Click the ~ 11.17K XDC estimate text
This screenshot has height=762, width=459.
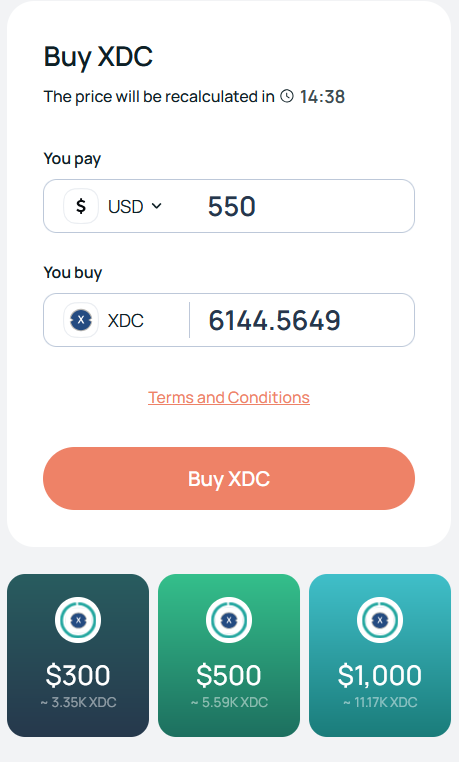380,703
